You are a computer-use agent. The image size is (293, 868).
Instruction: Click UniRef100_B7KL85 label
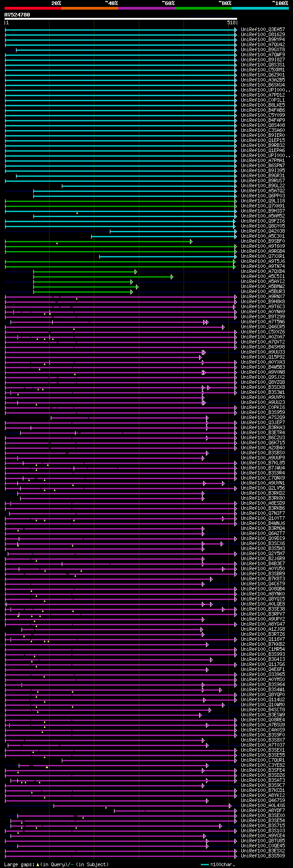[x=263, y=463]
